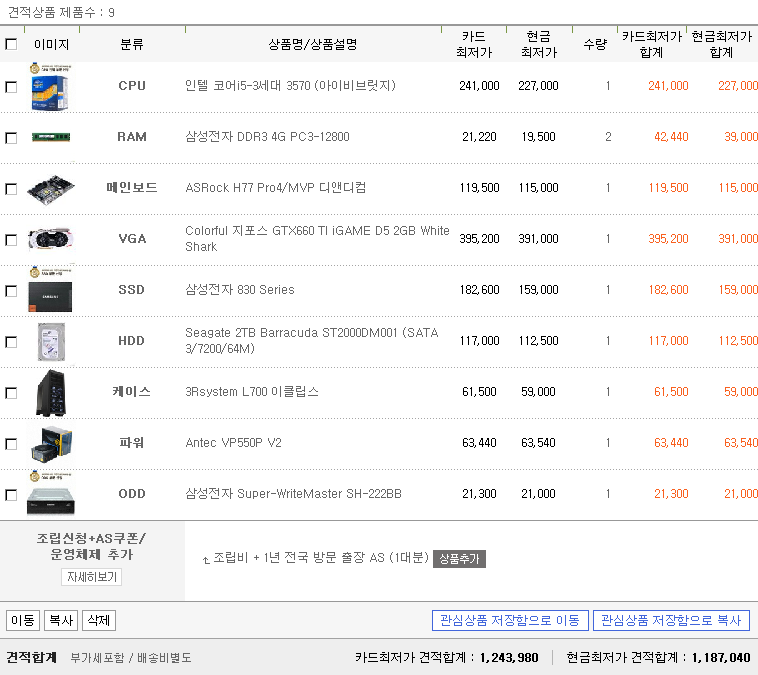This screenshot has height=675, width=758.
Task: Click the 상품명/상품설명 column header
Action: click(313, 44)
